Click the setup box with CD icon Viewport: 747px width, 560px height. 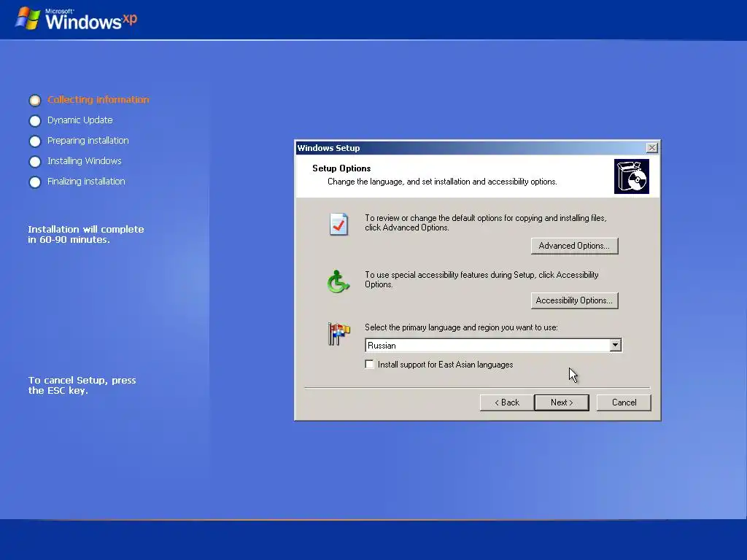(631, 176)
